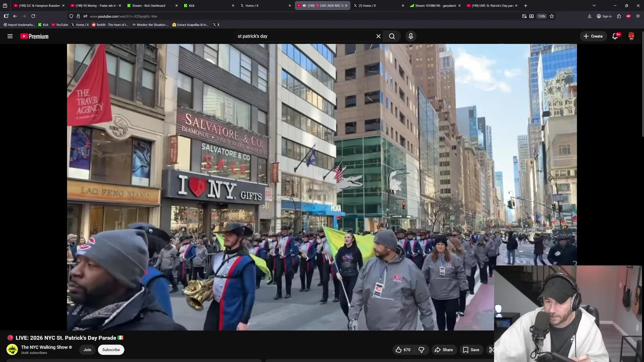
Task: Switch to 'YG Marley - Praise Jah' tab
Action: click(x=96, y=6)
